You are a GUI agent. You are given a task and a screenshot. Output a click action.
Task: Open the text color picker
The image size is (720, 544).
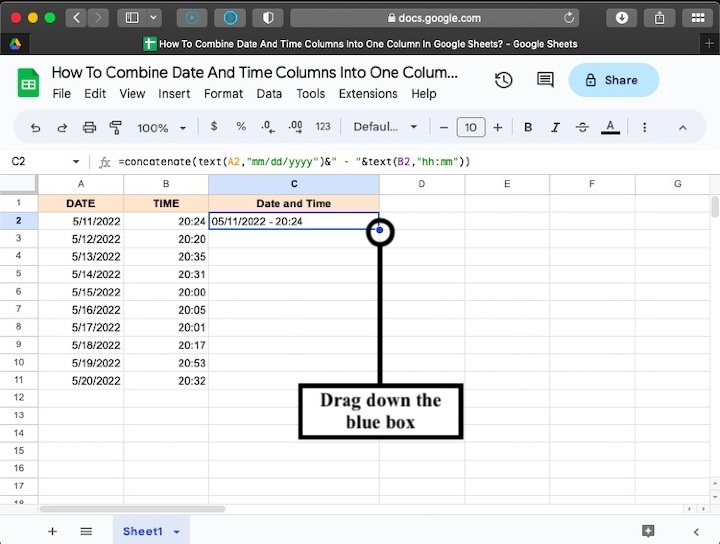point(610,127)
